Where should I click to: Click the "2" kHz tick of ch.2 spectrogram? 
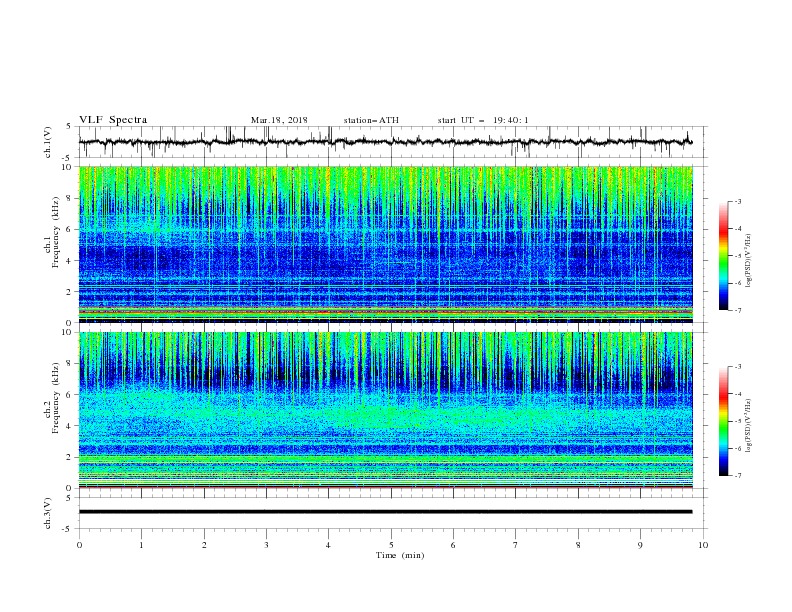(69, 457)
